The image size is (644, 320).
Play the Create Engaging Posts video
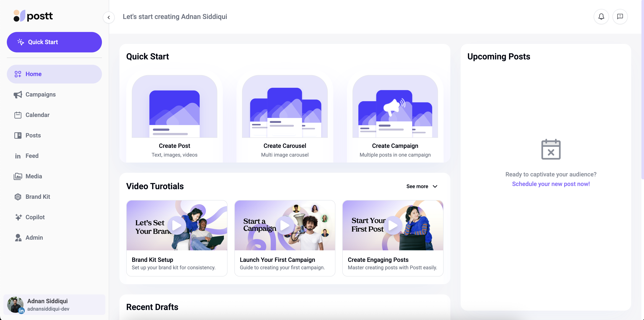pos(393,226)
